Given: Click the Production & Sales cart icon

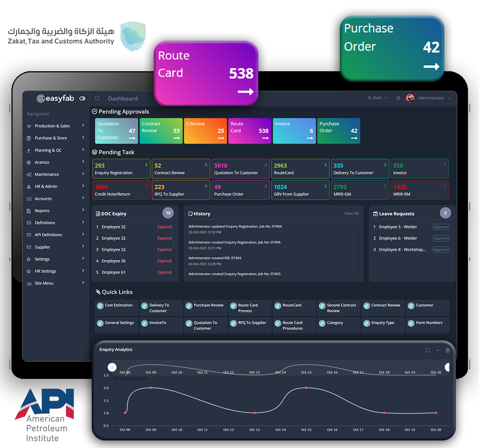Looking at the screenshot, I should 29,126.
